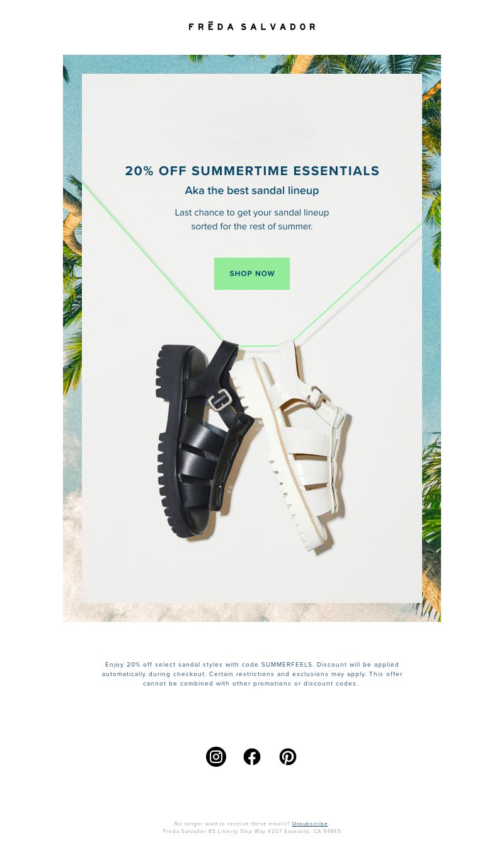Click the Unsubscribe link
504x867 pixels.
click(310, 824)
